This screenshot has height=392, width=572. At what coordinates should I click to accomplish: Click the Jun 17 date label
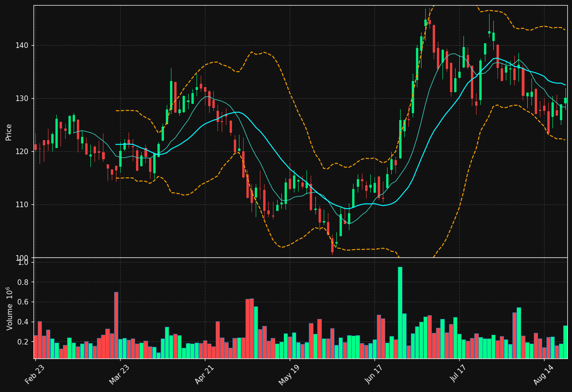tap(374, 373)
